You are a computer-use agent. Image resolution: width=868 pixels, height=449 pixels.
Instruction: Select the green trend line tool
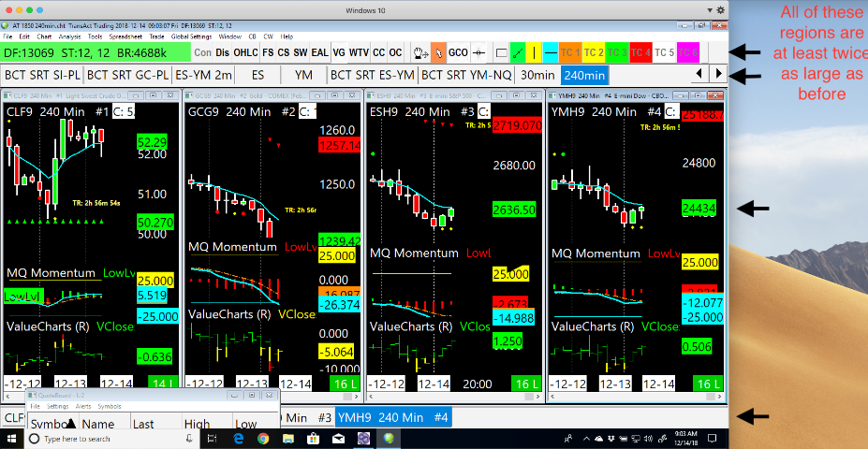coord(518,53)
